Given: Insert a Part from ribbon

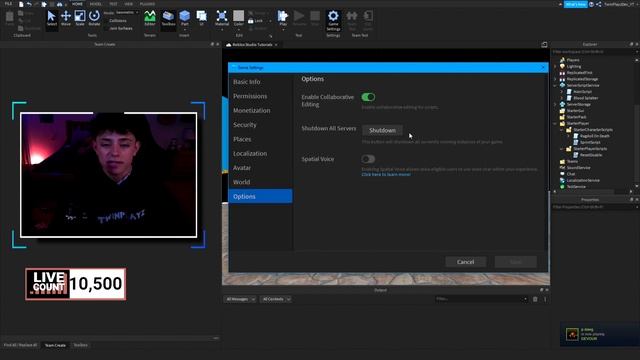Looking at the screenshot, I should pyautogui.click(x=184, y=19).
